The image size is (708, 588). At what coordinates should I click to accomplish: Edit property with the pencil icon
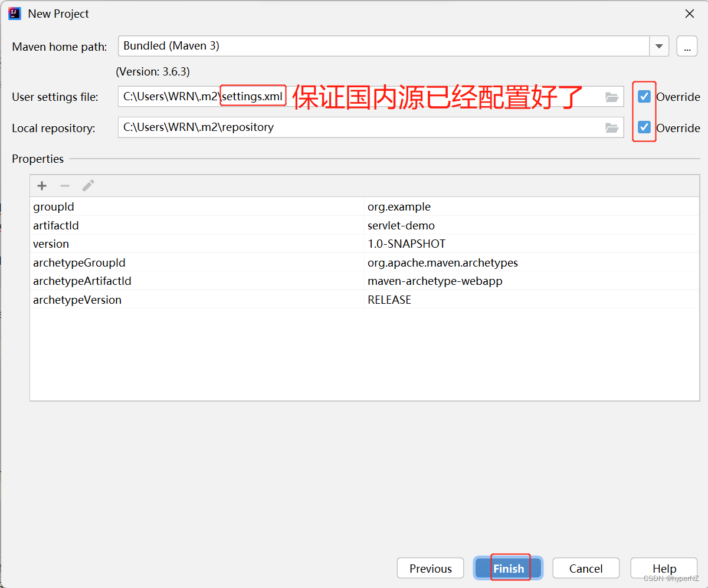[x=88, y=186]
